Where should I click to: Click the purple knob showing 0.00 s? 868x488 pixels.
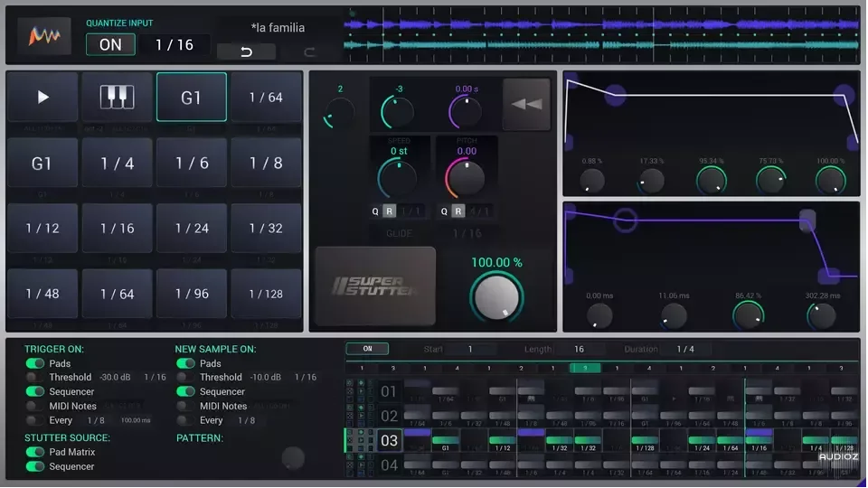pyautogui.click(x=465, y=111)
